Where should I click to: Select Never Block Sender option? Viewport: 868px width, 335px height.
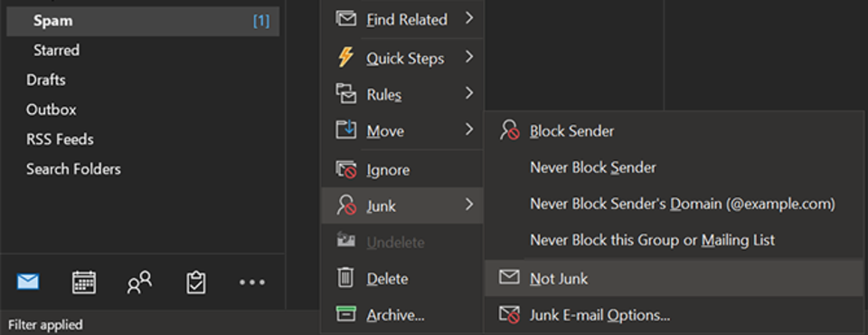click(x=674, y=167)
